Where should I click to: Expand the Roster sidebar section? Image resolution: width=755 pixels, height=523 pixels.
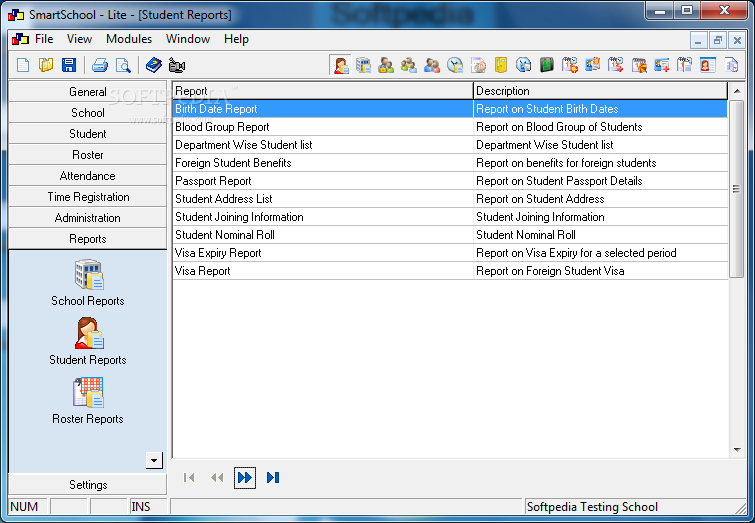88,155
